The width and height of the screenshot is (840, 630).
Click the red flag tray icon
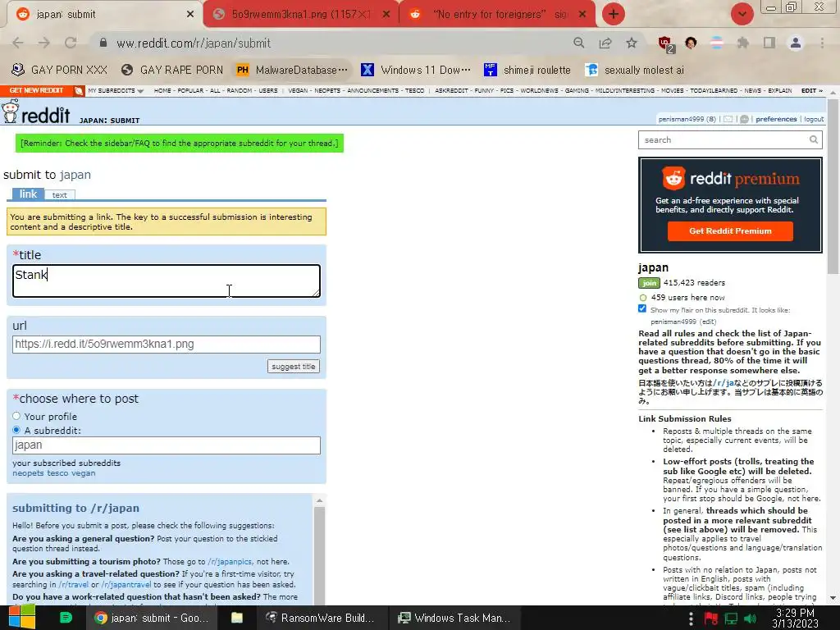pos(711,619)
